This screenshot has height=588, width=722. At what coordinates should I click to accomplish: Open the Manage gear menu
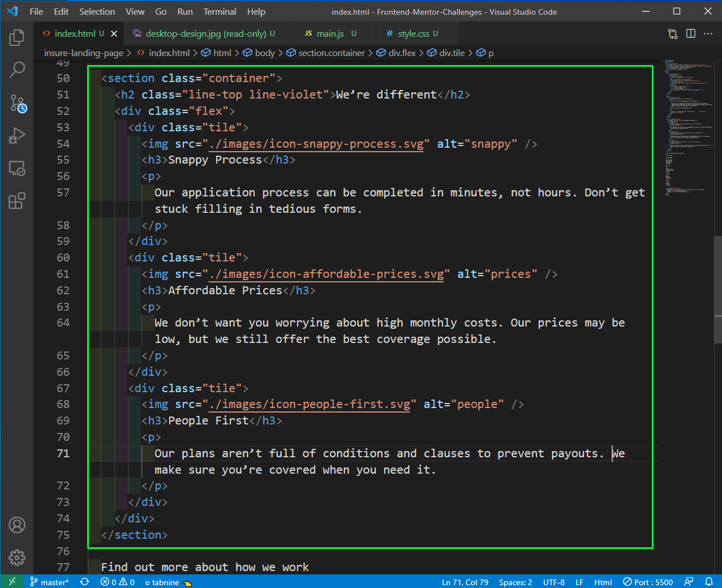(x=17, y=557)
